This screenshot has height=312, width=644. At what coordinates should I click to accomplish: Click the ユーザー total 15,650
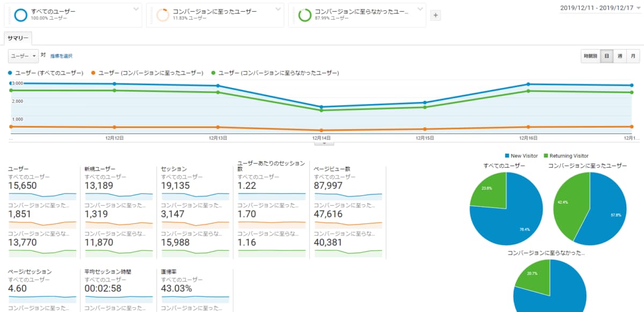23,185
